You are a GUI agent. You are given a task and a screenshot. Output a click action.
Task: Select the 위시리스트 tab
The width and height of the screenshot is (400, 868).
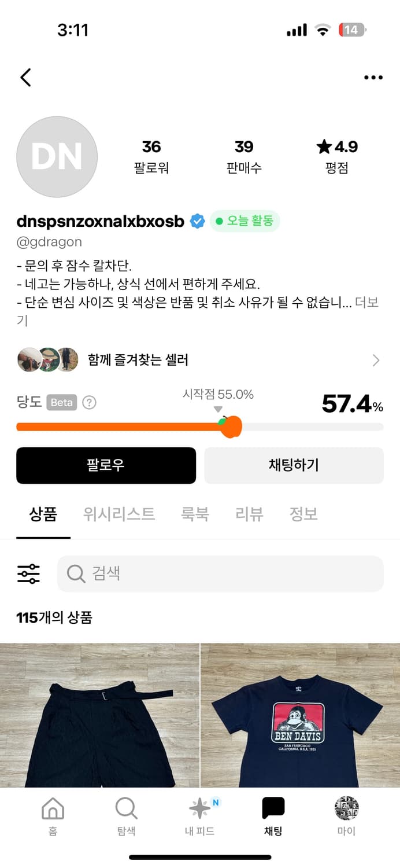[x=118, y=514]
